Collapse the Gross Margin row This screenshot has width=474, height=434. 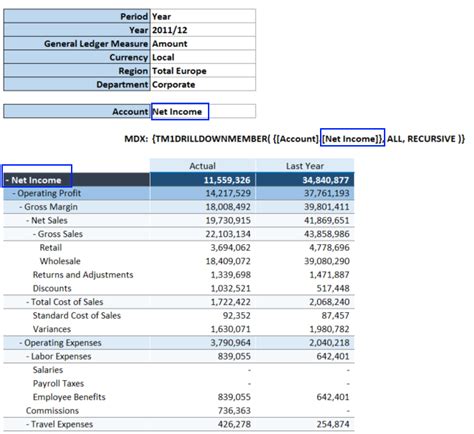click(x=21, y=207)
